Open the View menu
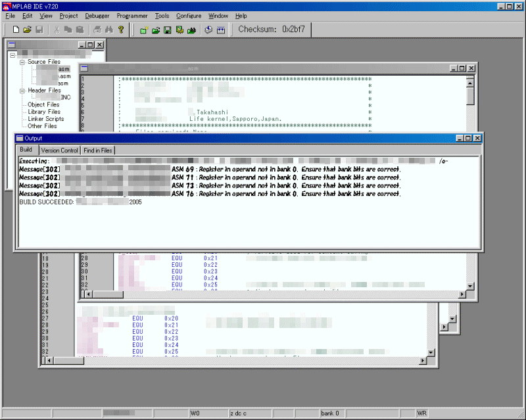The height and width of the screenshot is (420, 526). tap(45, 16)
